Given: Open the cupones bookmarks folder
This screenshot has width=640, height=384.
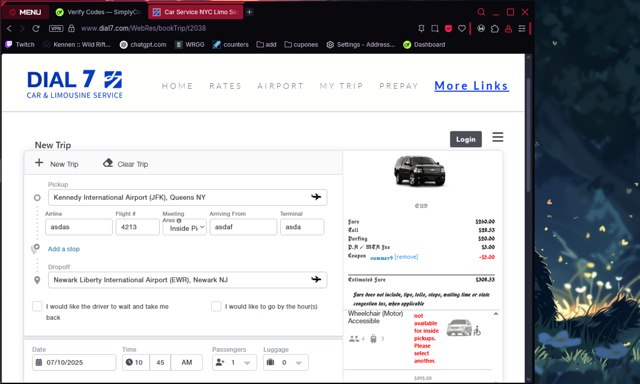Looking at the screenshot, I should [301, 44].
